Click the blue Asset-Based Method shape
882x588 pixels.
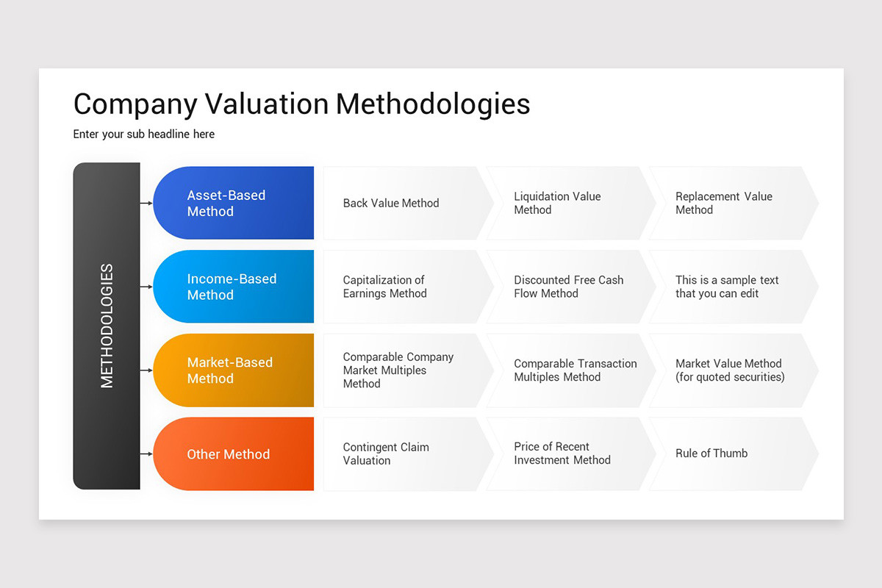pos(234,203)
